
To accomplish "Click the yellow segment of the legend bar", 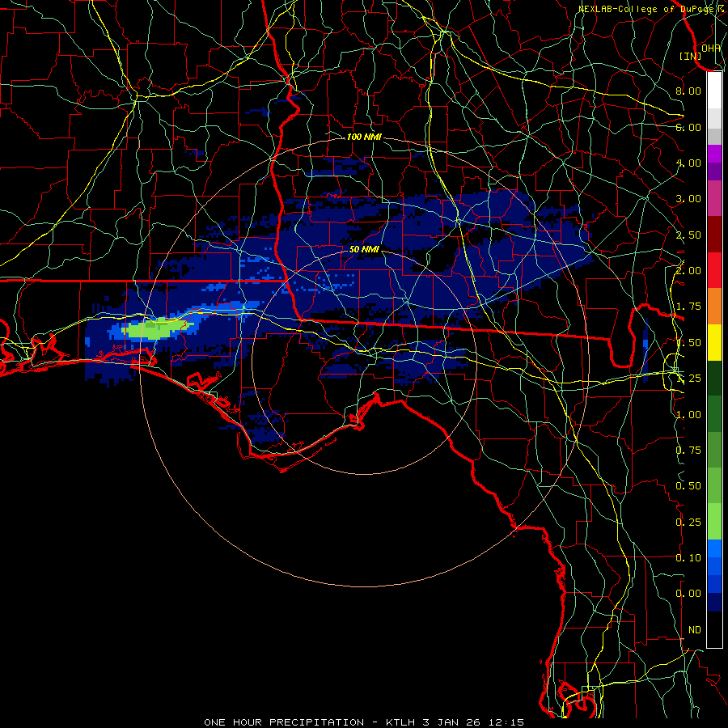I will point(714,342).
